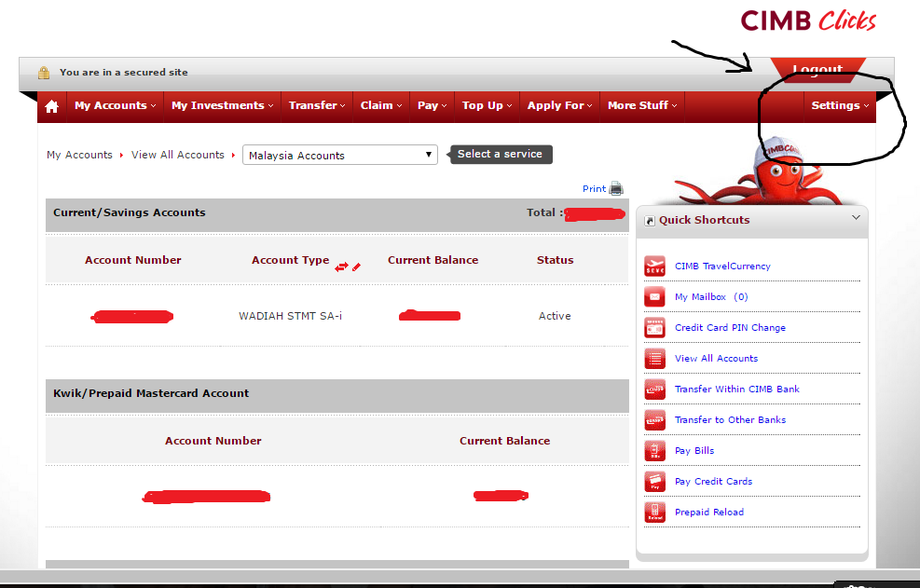
Task: Click the Status column header
Action: tap(555, 260)
